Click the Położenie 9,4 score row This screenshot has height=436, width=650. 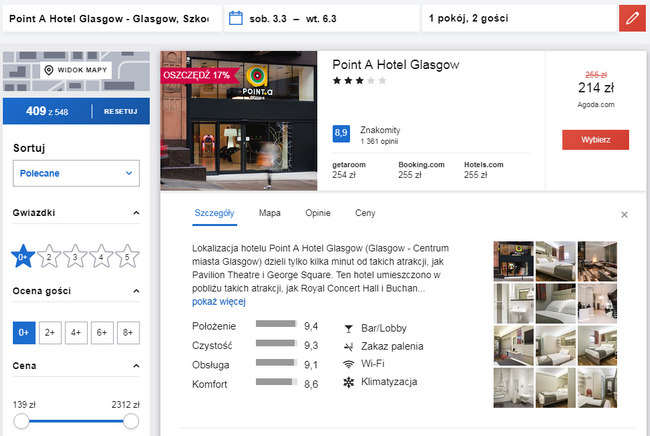(x=255, y=326)
